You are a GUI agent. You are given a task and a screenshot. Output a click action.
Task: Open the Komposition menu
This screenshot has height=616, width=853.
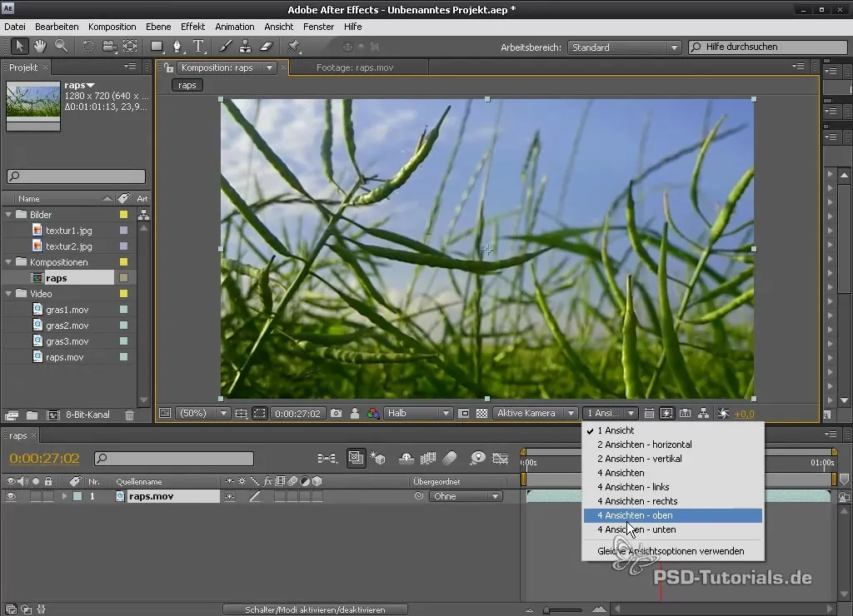point(112,27)
